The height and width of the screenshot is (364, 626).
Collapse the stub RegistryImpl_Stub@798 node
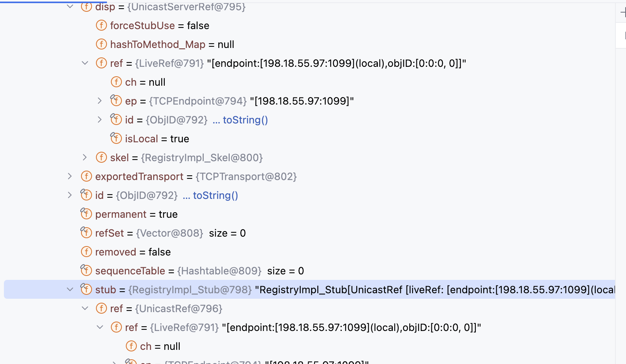70,290
